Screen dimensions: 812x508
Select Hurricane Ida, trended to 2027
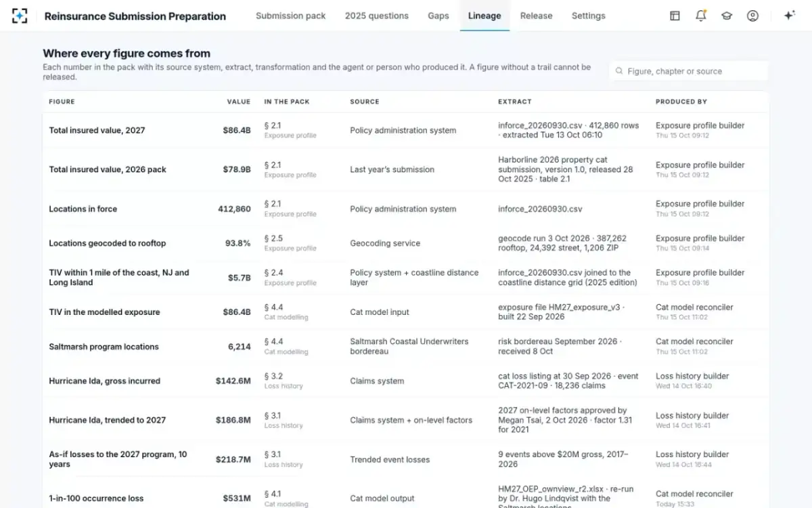(x=107, y=420)
